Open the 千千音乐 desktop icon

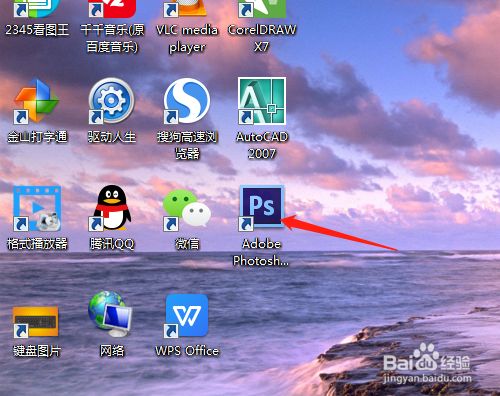pos(112,9)
